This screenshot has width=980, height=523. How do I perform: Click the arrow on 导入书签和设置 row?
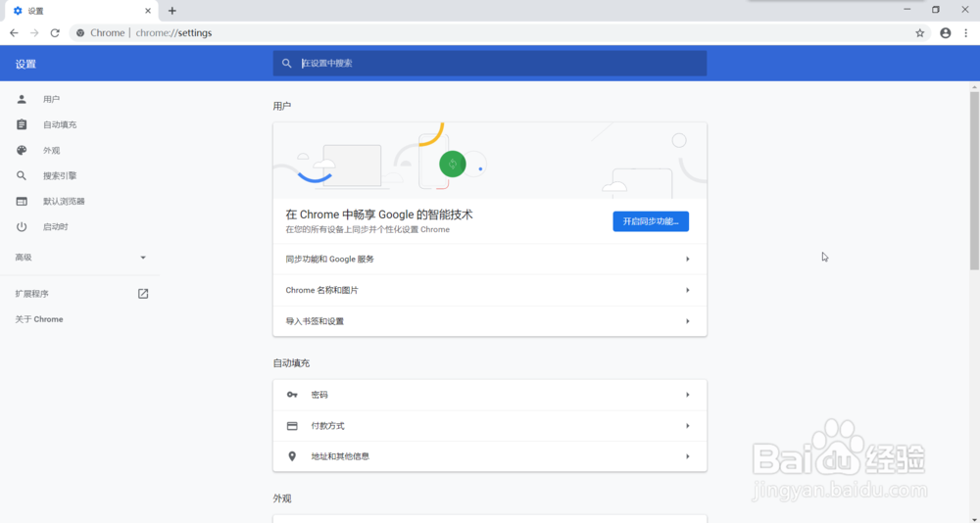pos(688,321)
